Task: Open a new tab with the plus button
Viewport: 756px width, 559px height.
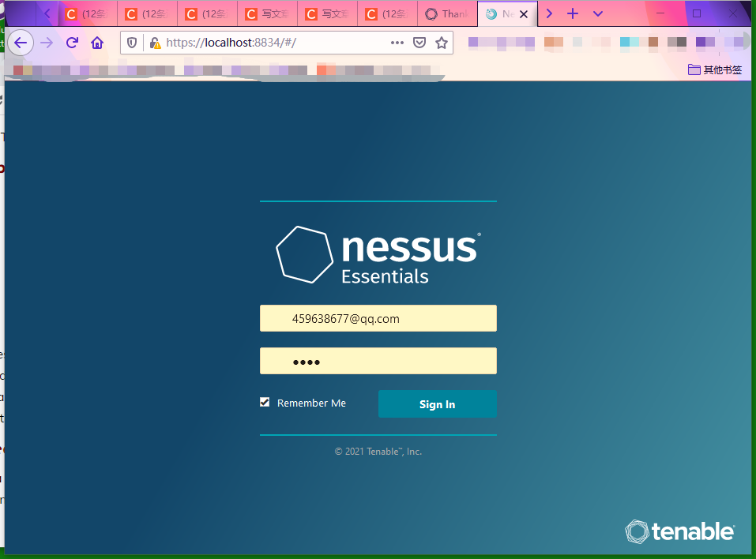Action: tap(573, 13)
